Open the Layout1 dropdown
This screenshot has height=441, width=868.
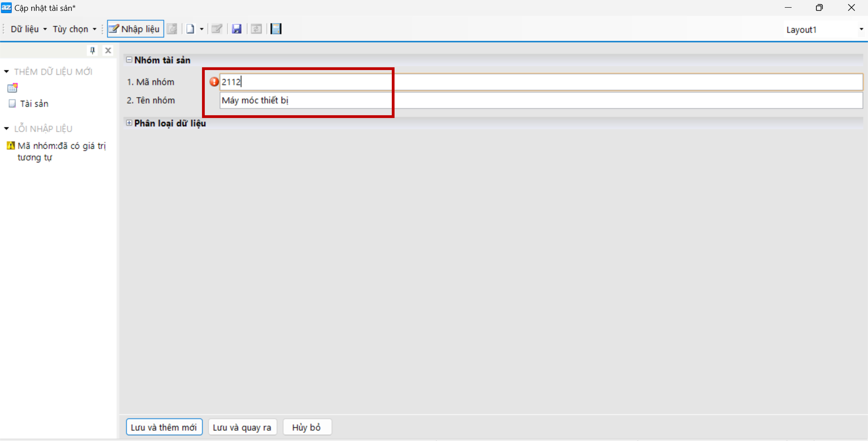pos(861,29)
